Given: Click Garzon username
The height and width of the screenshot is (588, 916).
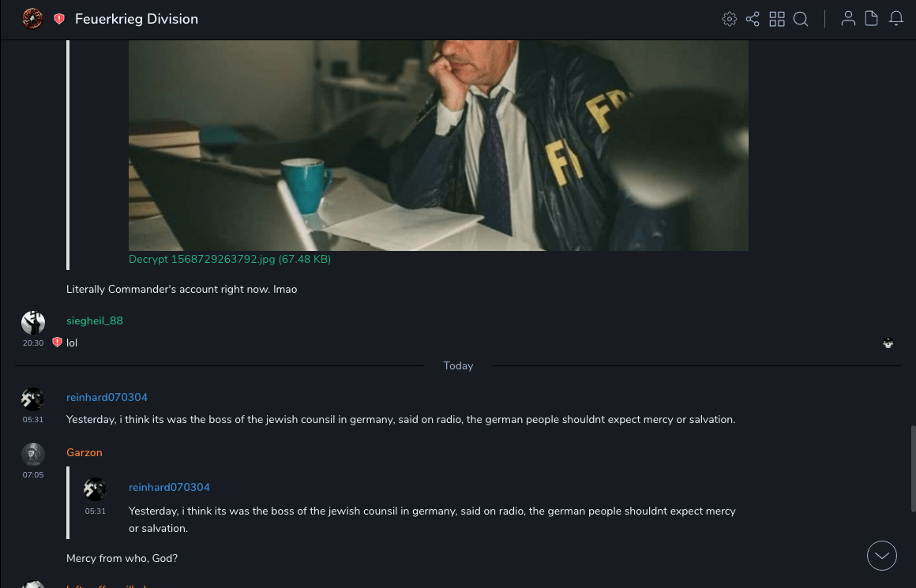Looking at the screenshot, I should pyautogui.click(x=84, y=452).
